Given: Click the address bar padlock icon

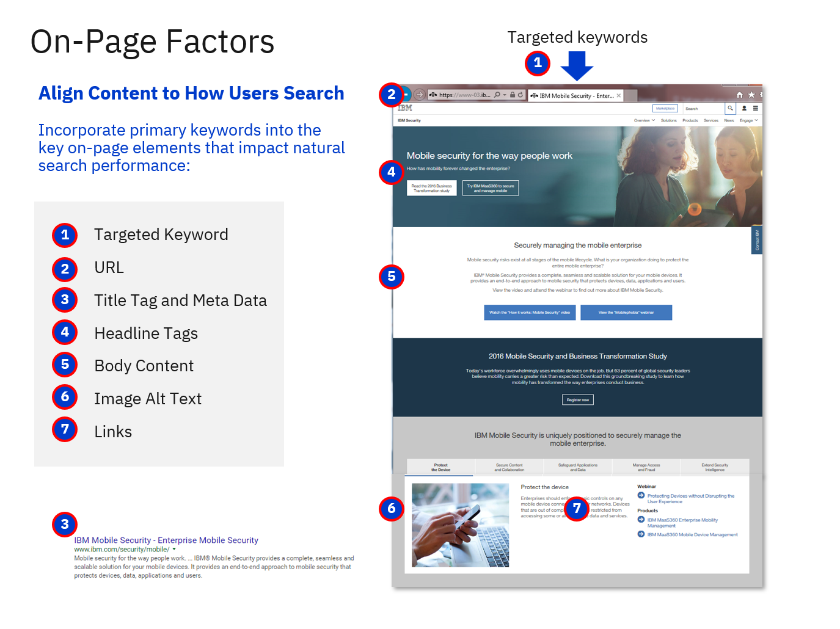Looking at the screenshot, I should pyautogui.click(x=513, y=95).
